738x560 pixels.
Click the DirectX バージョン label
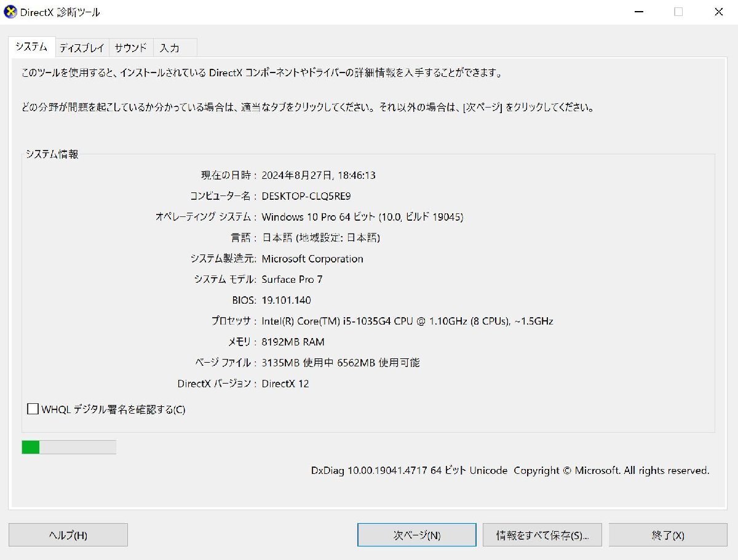217,384
